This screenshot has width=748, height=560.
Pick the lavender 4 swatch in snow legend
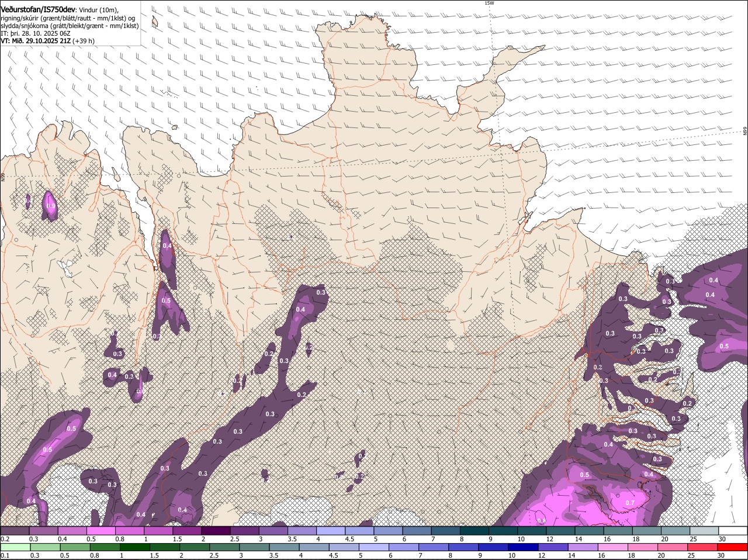click(x=330, y=530)
